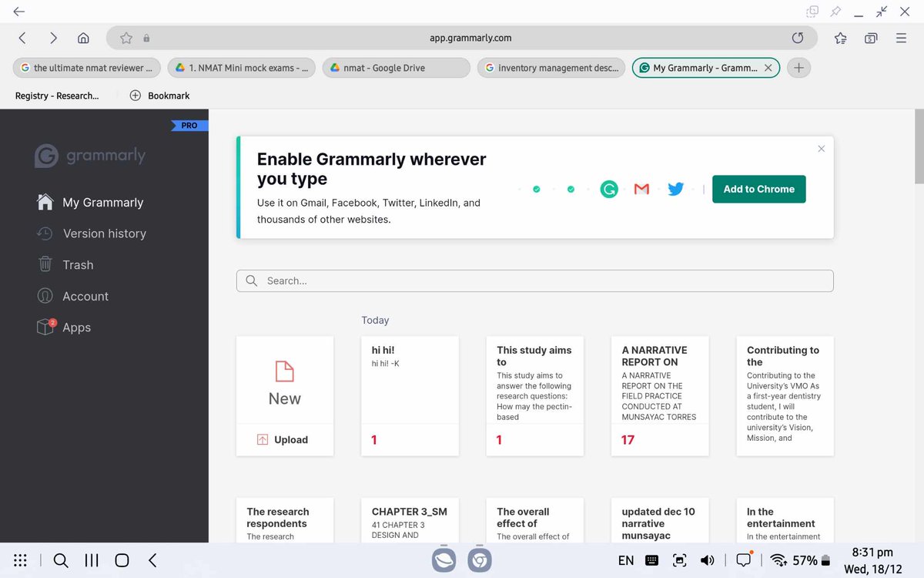The width and height of the screenshot is (924, 578).
Task: Click the Gmail icon in the banner
Action: (x=641, y=189)
